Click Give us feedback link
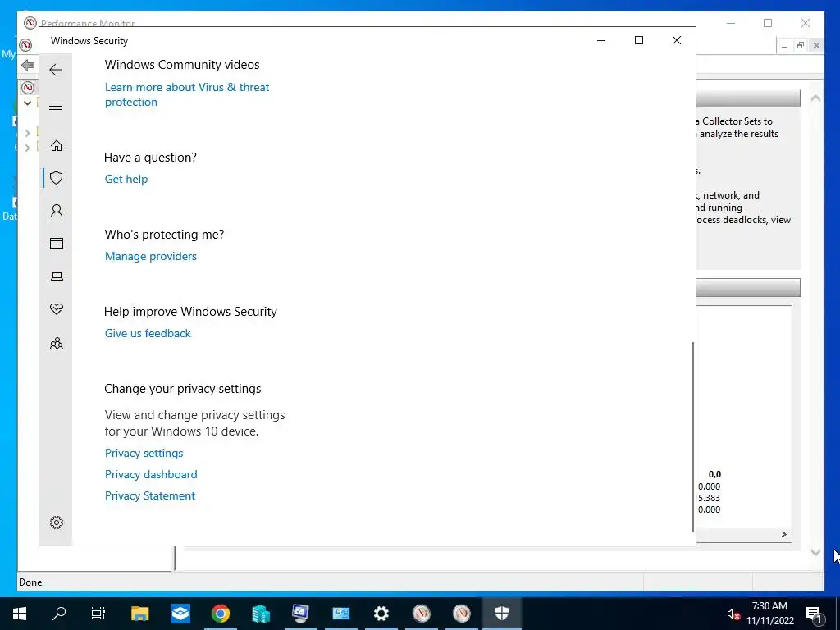 pos(148,333)
